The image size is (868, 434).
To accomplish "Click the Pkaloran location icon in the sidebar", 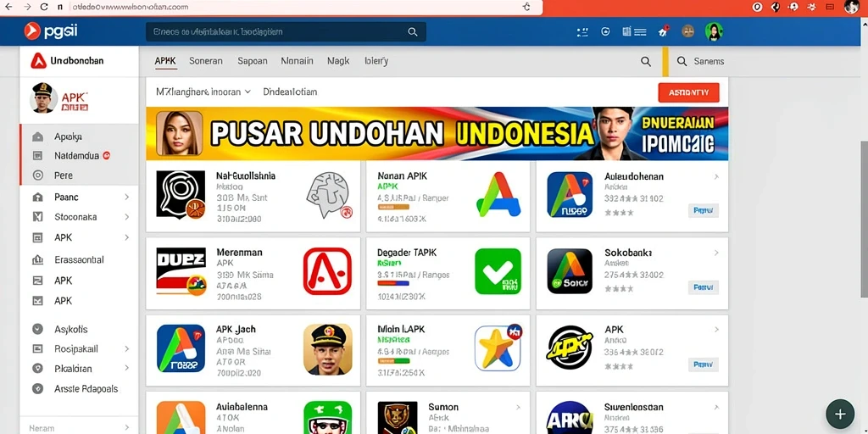I will pyautogui.click(x=37, y=369).
